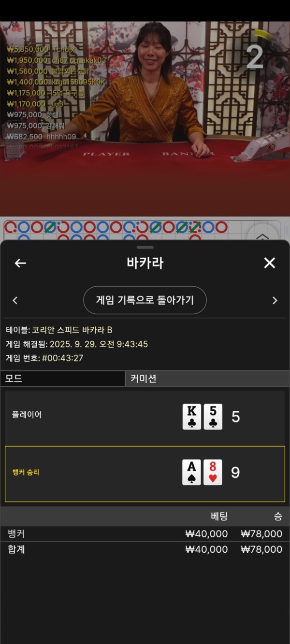Show the previous game with left chevron
The width and height of the screenshot is (290, 644).
pos(15,300)
